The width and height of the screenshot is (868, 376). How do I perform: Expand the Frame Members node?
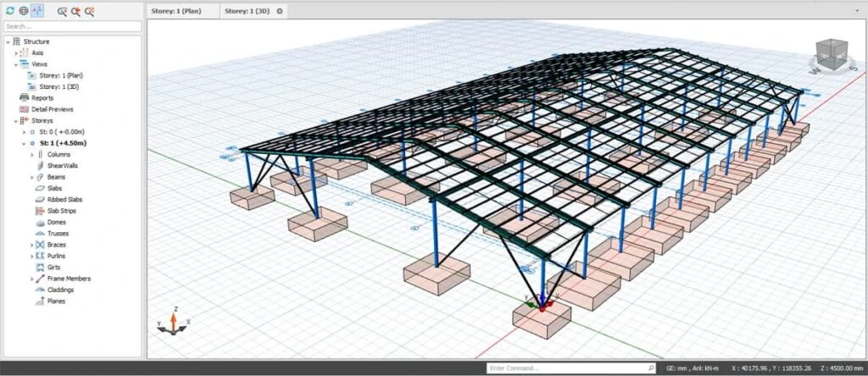pyautogui.click(x=31, y=279)
